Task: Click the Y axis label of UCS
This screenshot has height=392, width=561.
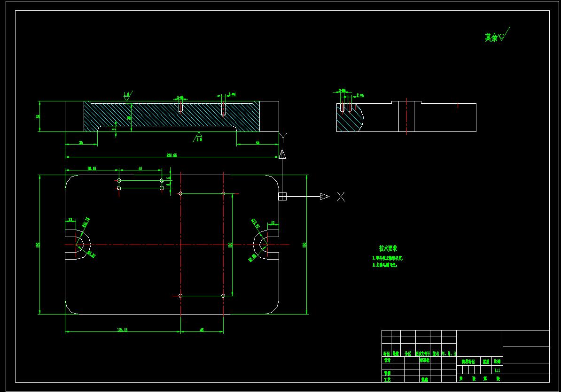Action: (x=283, y=138)
